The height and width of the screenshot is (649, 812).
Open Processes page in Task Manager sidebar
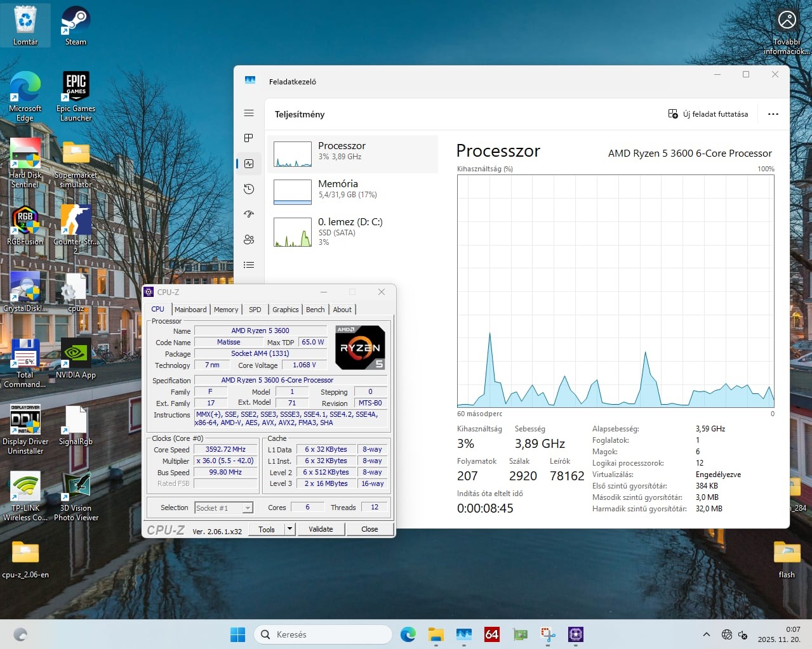[249, 138]
